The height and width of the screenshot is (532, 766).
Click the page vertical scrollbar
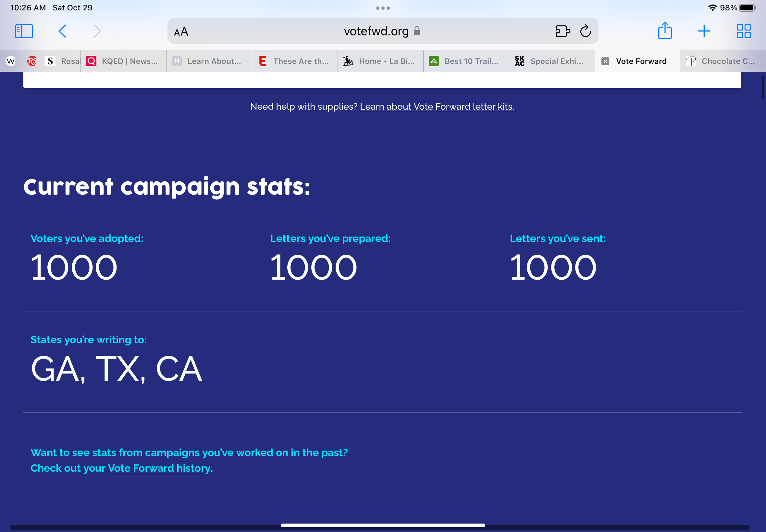point(763,88)
